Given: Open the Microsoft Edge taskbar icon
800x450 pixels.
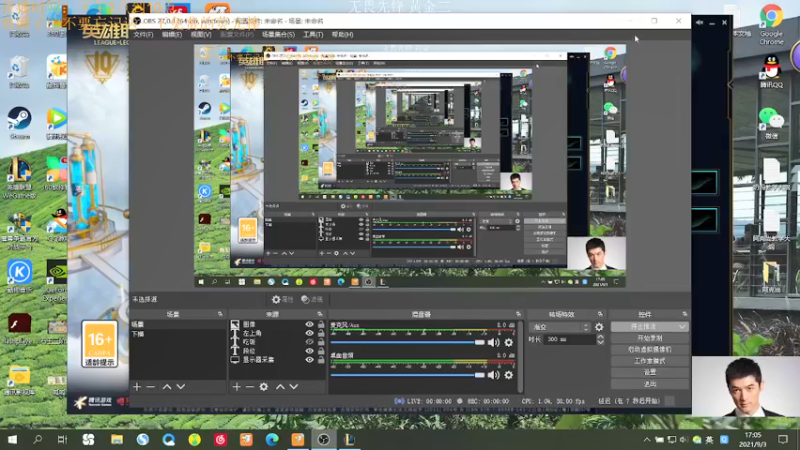Looking at the screenshot, I should (272, 439).
